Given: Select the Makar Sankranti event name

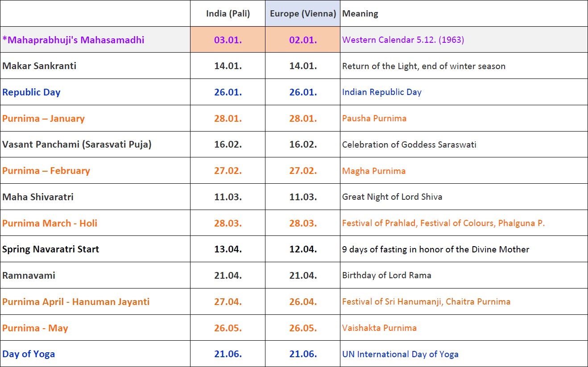Looking at the screenshot, I should pos(39,66).
